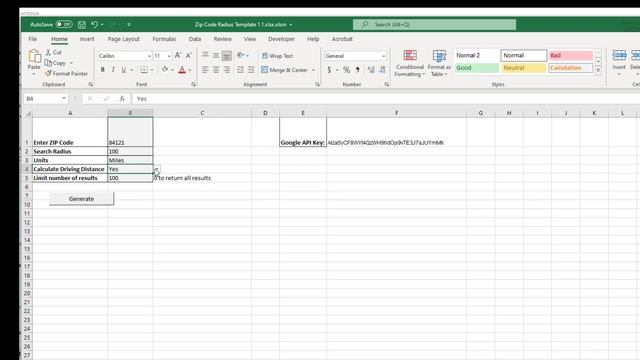The image size is (640, 360).
Task: Open the Formulas tab
Action: [164, 39]
